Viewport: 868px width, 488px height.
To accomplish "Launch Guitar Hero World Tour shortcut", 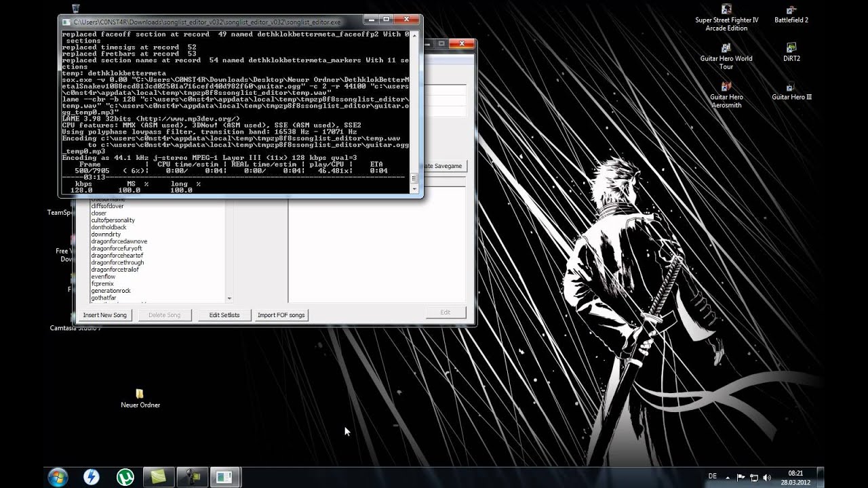I will pyautogui.click(x=726, y=56).
